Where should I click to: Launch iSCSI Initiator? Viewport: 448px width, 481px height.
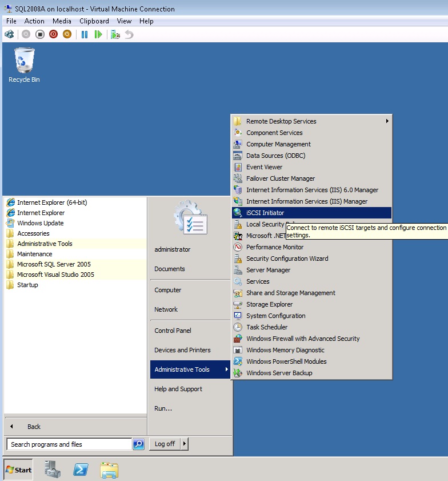311,213
